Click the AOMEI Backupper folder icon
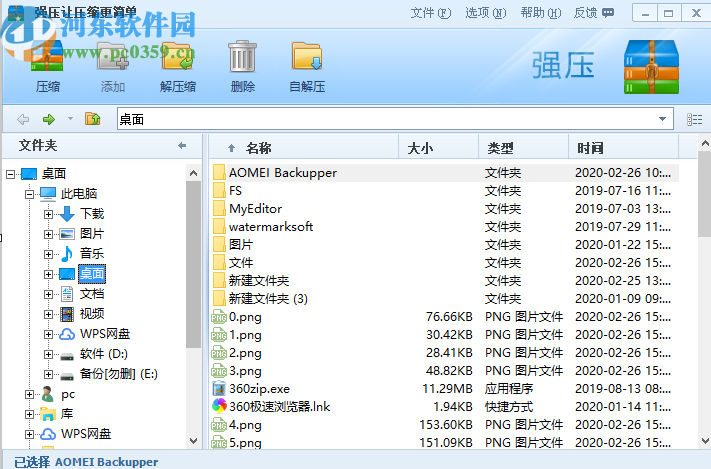Viewport: 711px width, 469px height. 219,172
